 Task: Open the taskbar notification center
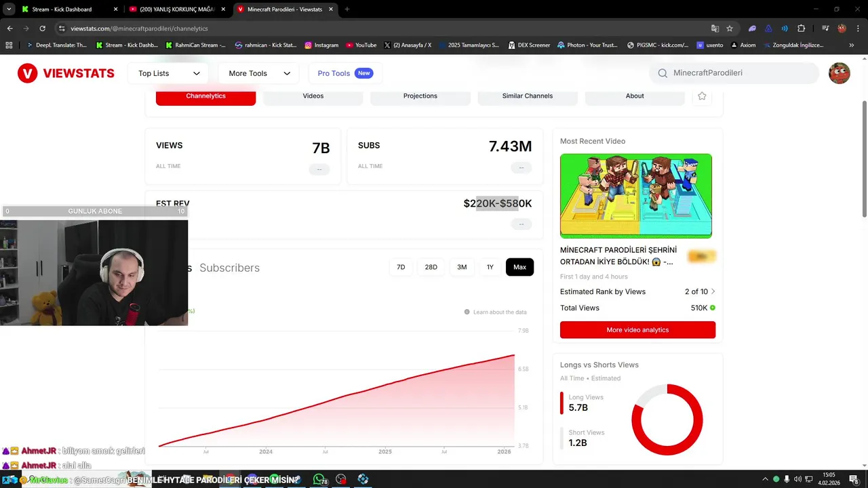click(854, 479)
